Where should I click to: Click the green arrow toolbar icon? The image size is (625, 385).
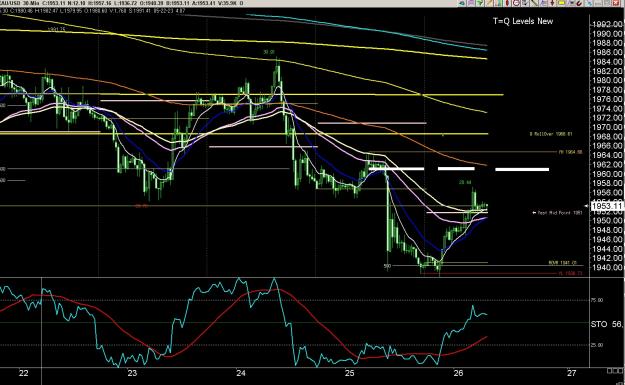(480, 3)
